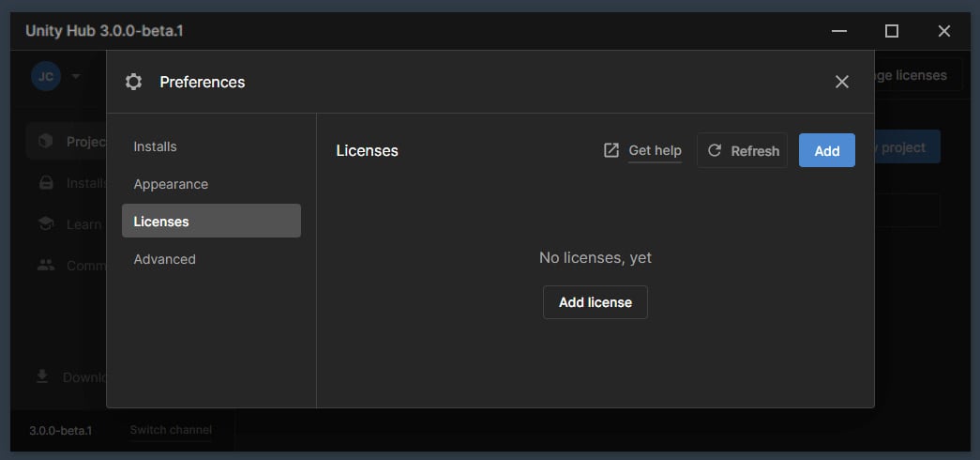Image resolution: width=980 pixels, height=460 pixels.
Task: Open the JC account avatar
Action: (x=46, y=76)
